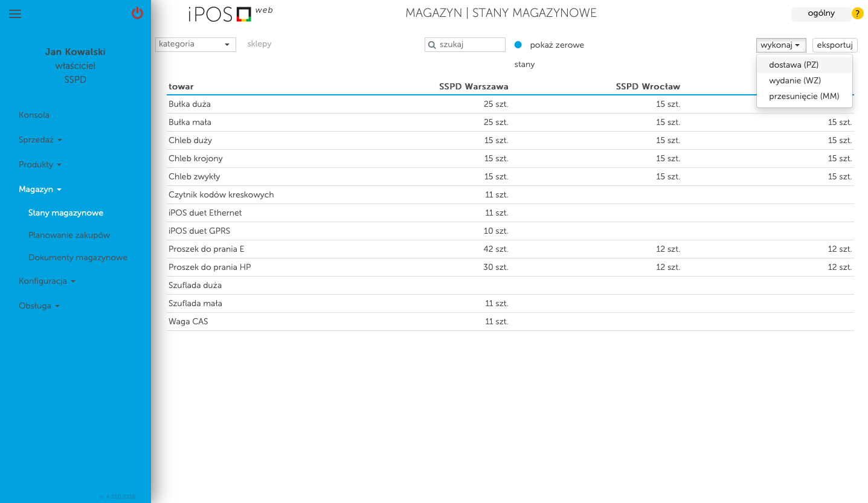Screen dimensions: 868x503
Task: Pick 'przesunięcie (MM)' menu entry
Action: point(803,96)
